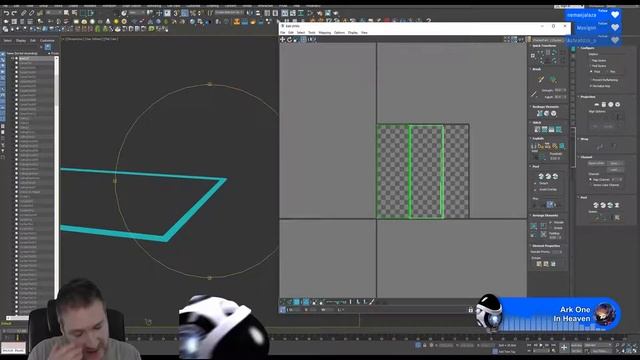Image resolution: width=640 pixels, height=360 pixels.
Task: Select the Freeform mode icon in UV editor
Action: (x=303, y=40)
